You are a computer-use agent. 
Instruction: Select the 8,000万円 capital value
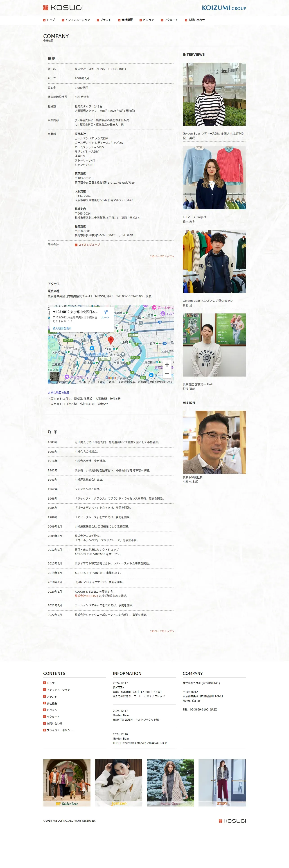click(81, 88)
